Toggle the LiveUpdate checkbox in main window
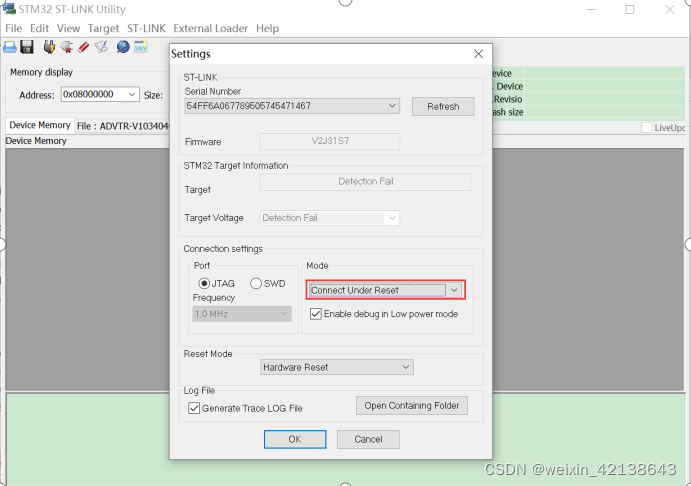Viewport: 691px width, 486px height. (646, 128)
